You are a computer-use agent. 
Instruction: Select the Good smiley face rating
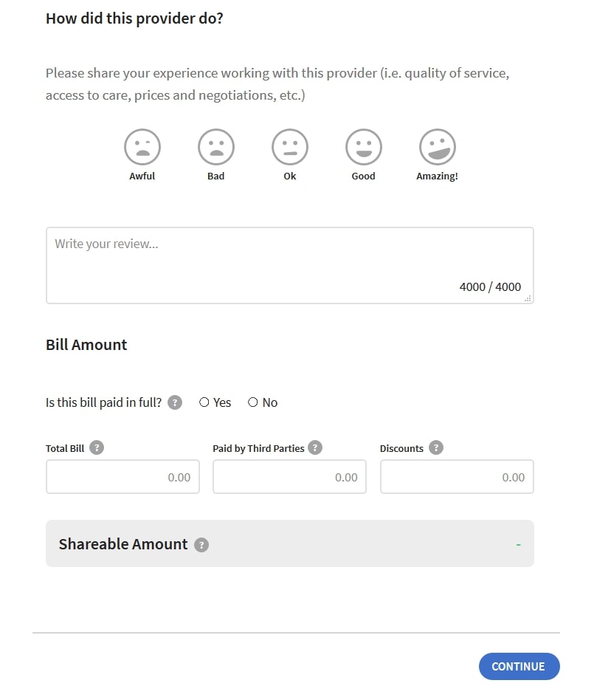pos(364,146)
